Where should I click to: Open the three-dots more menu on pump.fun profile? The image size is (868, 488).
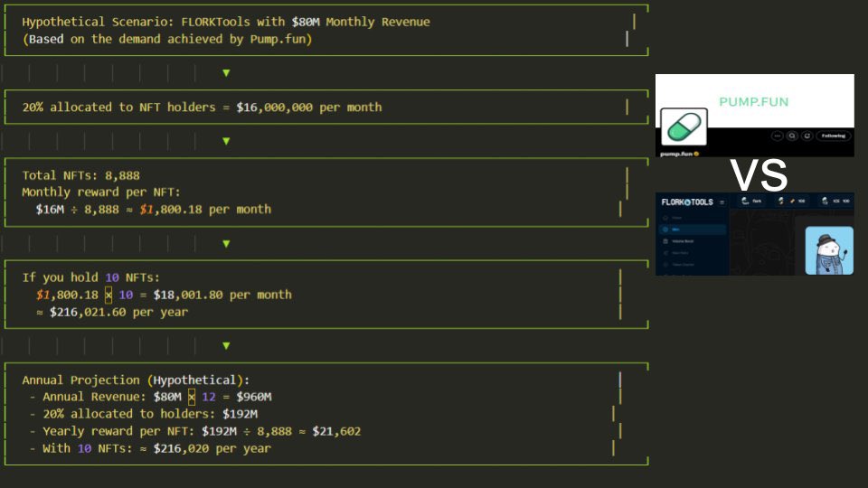(778, 136)
